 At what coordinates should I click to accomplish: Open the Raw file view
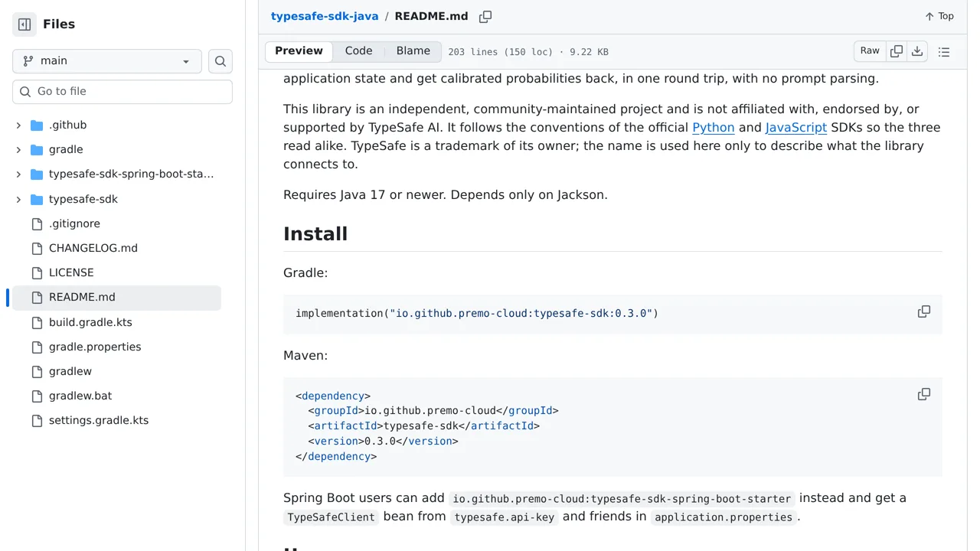pos(870,51)
